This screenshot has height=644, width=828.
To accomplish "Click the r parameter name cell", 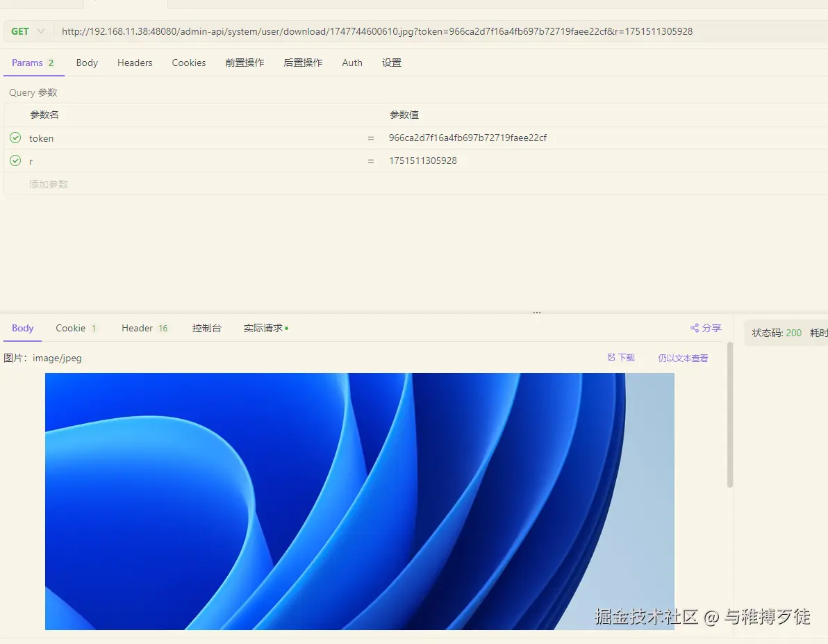I will pyautogui.click(x=31, y=161).
